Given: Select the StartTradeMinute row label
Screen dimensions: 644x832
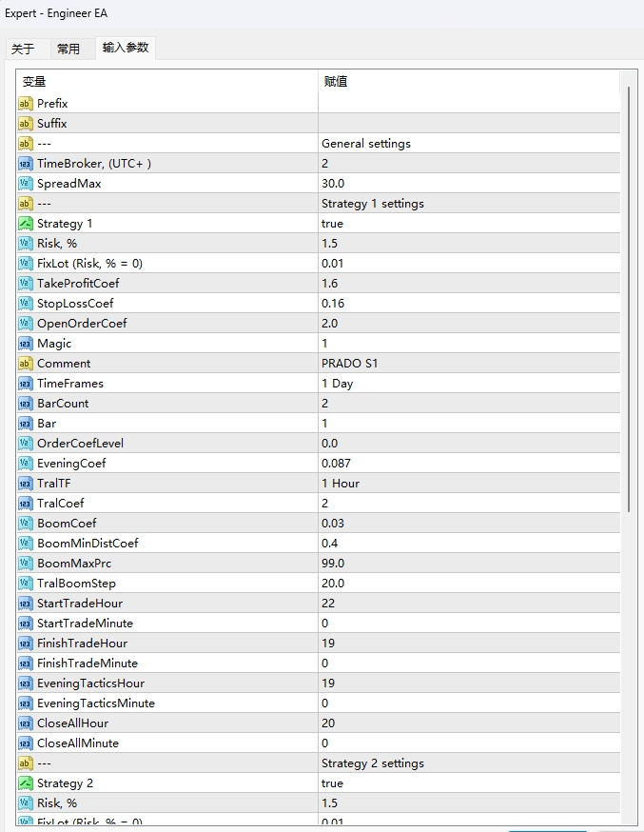Looking at the screenshot, I should click(85, 624).
